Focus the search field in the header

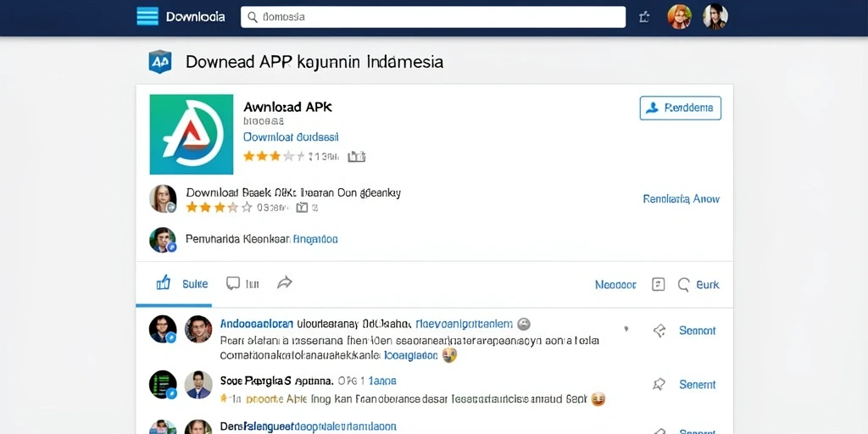pos(433,17)
